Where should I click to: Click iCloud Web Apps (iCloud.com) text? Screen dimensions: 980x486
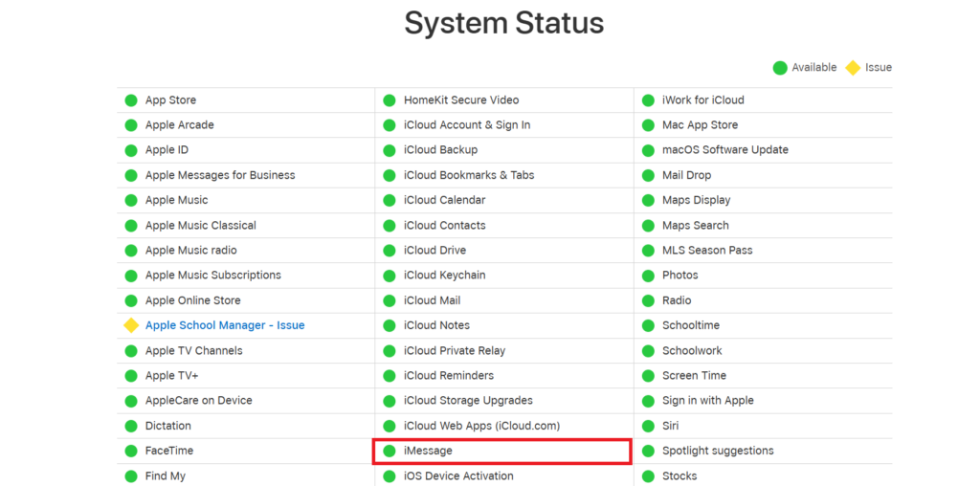click(x=482, y=426)
